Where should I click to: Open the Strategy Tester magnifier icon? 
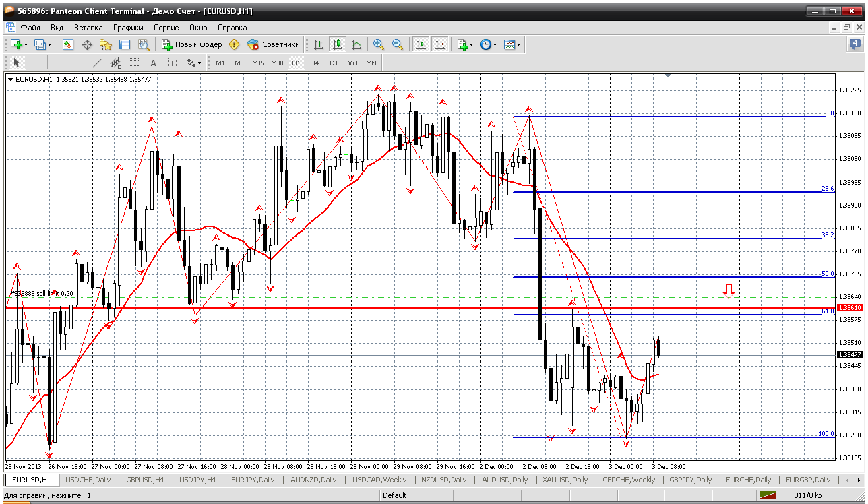(x=144, y=44)
